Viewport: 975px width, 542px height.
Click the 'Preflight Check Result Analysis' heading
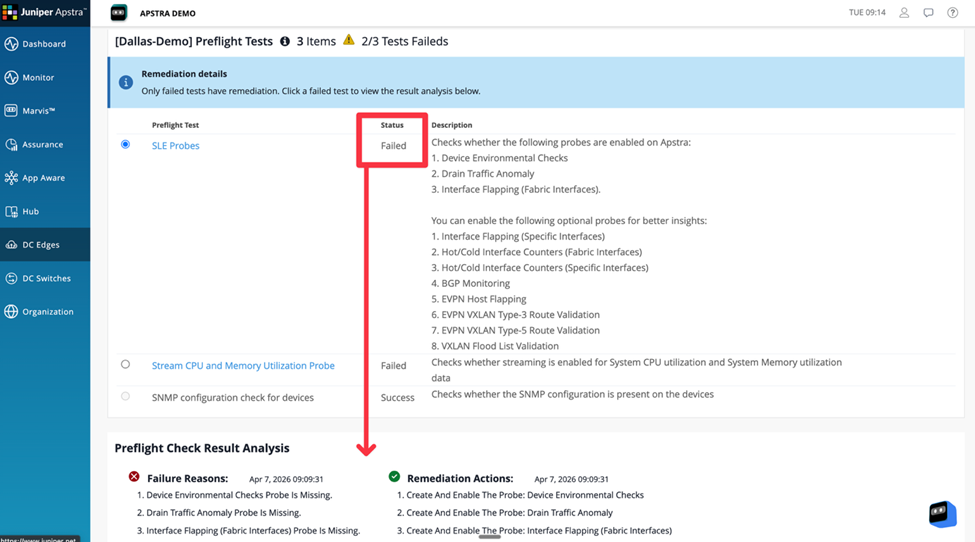point(202,448)
